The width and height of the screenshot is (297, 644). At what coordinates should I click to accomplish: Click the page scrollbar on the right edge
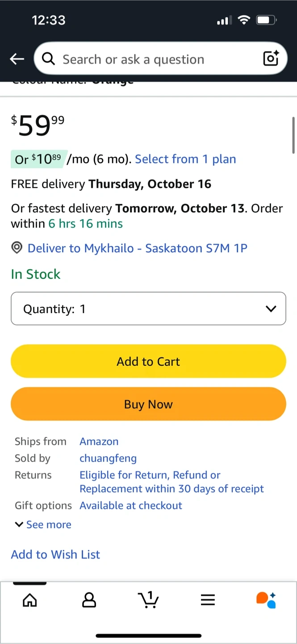(x=293, y=135)
